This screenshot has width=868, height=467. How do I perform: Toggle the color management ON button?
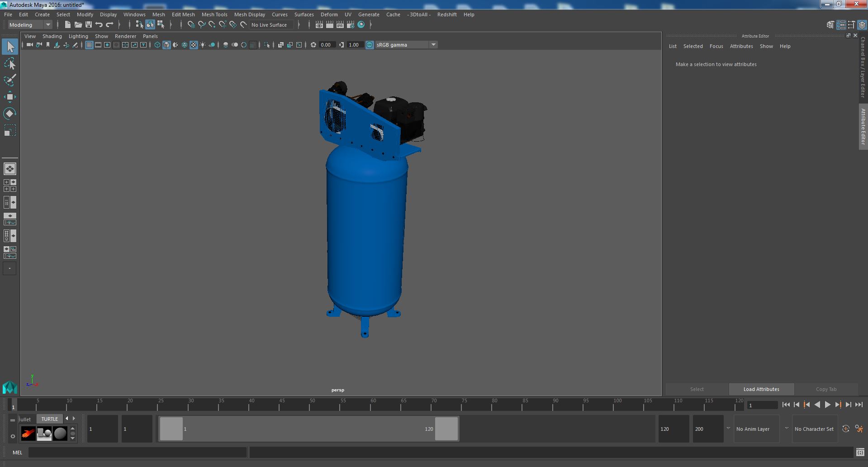tap(370, 45)
